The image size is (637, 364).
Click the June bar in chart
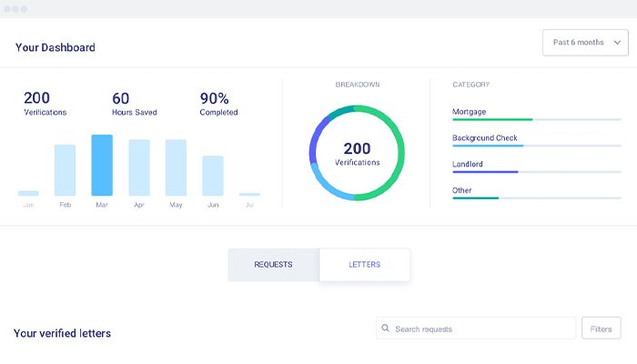click(x=213, y=176)
